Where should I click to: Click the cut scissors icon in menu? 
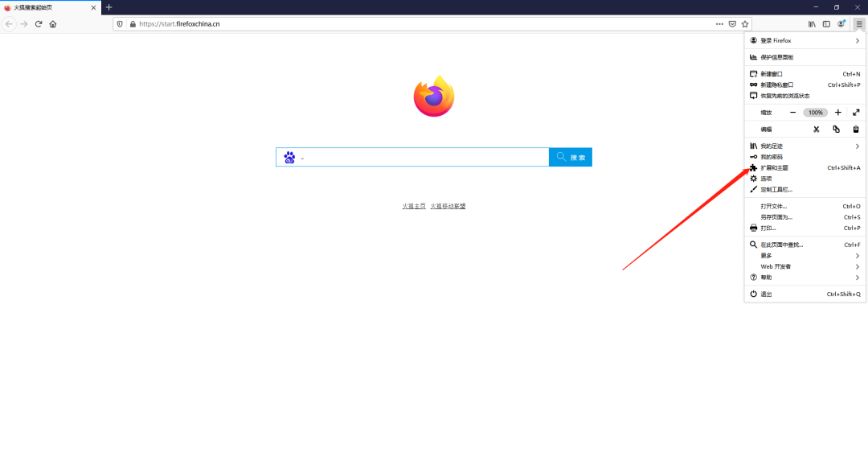(816, 130)
